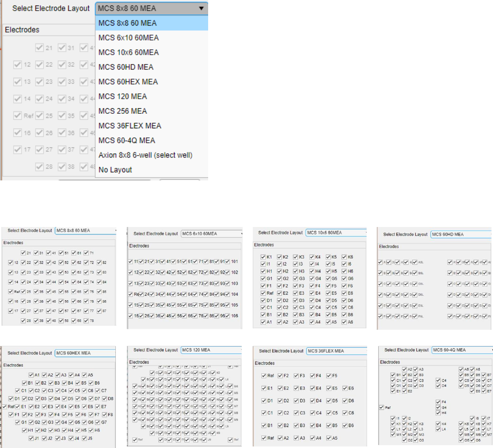
Task: Uncheck electrode D1 in the 36FLEX panel
Action: tap(264, 401)
